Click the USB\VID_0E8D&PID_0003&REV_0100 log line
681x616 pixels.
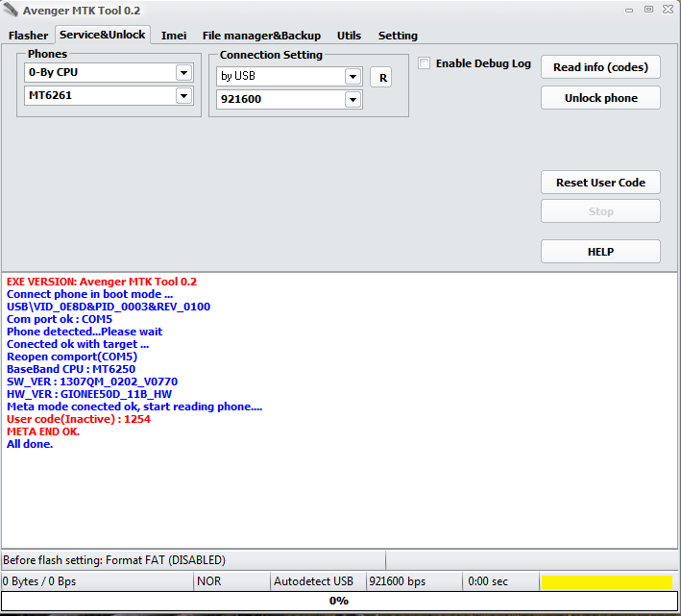pyautogui.click(x=109, y=307)
